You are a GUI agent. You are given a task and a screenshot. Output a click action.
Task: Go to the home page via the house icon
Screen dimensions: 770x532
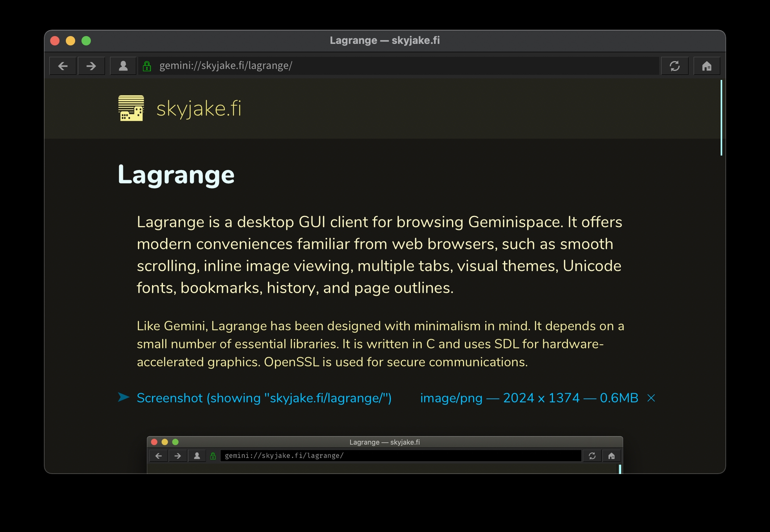pyautogui.click(x=707, y=66)
